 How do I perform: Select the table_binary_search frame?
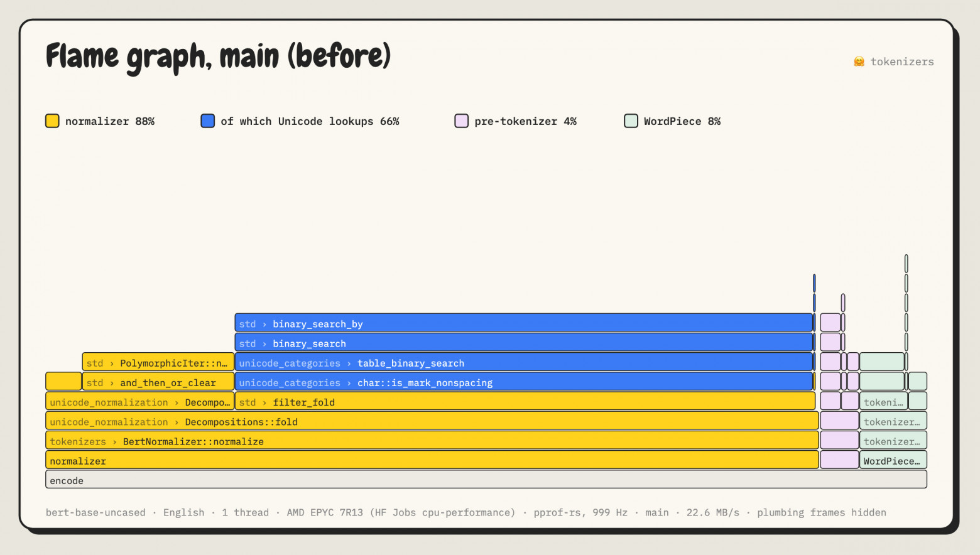pos(524,362)
